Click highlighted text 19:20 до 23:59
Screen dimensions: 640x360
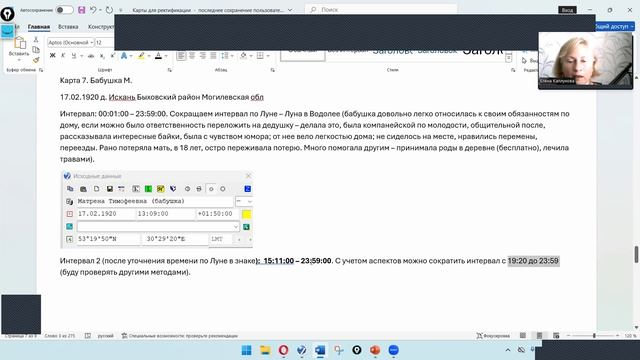pos(533,261)
